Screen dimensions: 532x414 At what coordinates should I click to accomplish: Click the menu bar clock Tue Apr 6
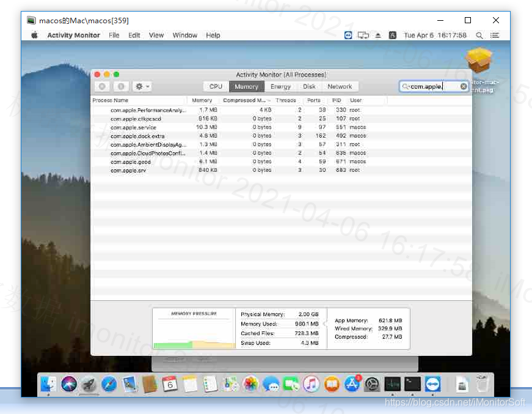point(435,35)
